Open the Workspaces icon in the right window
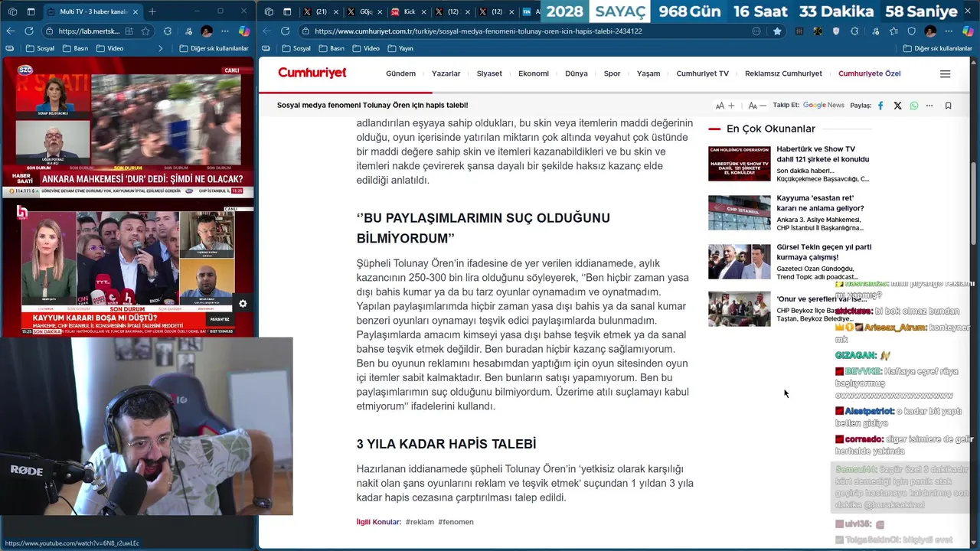 tap(268, 11)
